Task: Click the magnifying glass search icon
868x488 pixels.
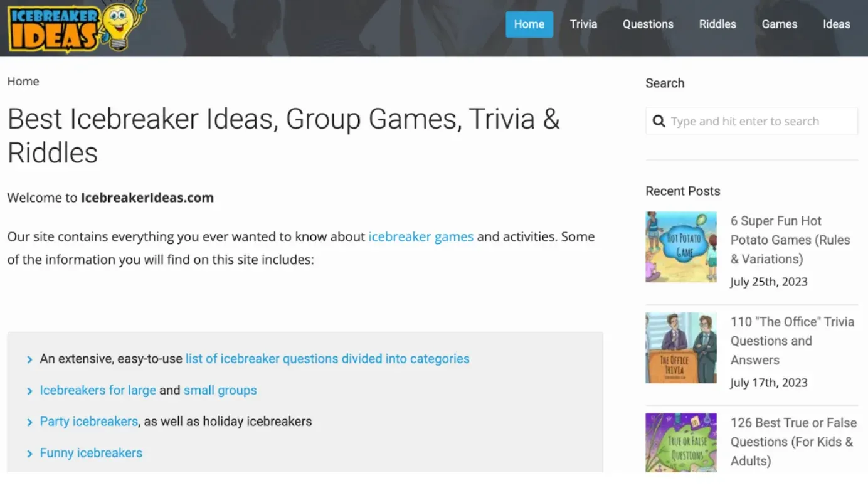Action: [x=659, y=121]
